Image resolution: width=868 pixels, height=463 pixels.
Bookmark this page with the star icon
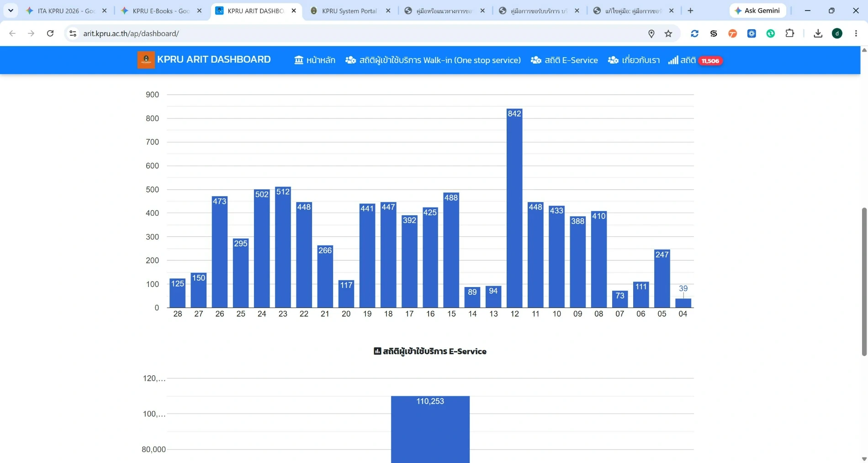tap(668, 33)
